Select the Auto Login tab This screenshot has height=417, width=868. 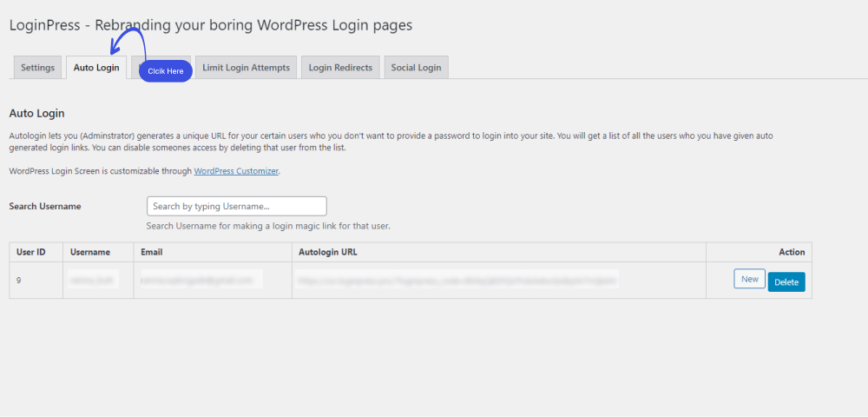(96, 68)
